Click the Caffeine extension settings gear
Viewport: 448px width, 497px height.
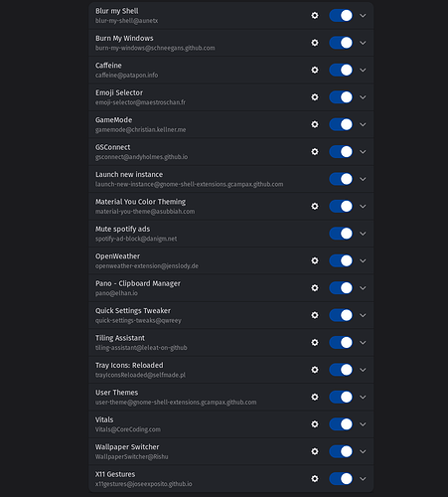click(x=315, y=70)
